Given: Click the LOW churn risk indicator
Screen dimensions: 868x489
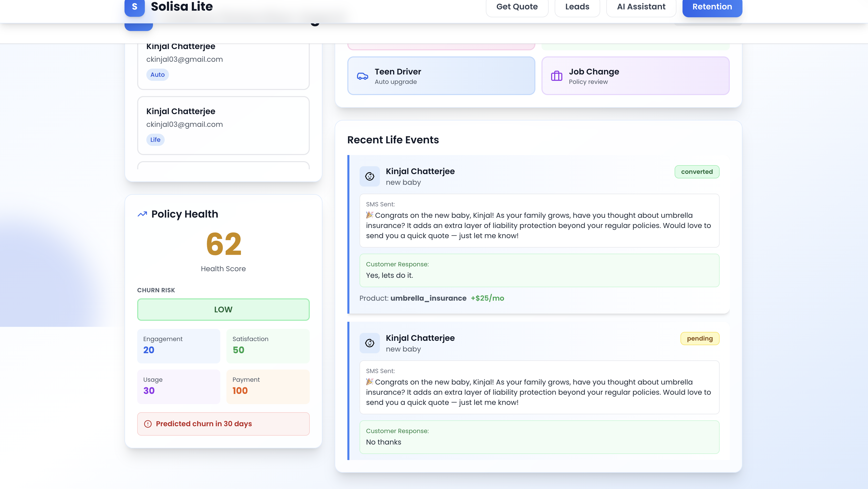Looking at the screenshot, I should coord(223,309).
